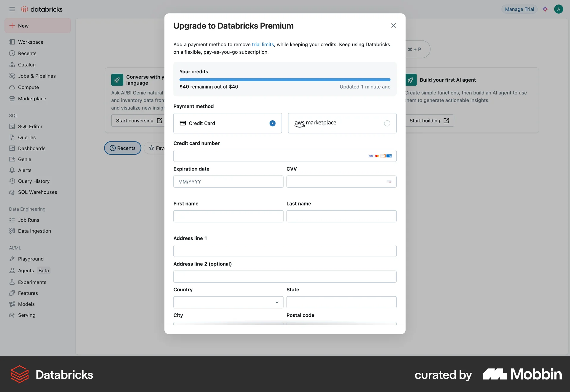This screenshot has height=392, width=570.
Task: Open the Genie section in sidebar
Action: point(24,159)
